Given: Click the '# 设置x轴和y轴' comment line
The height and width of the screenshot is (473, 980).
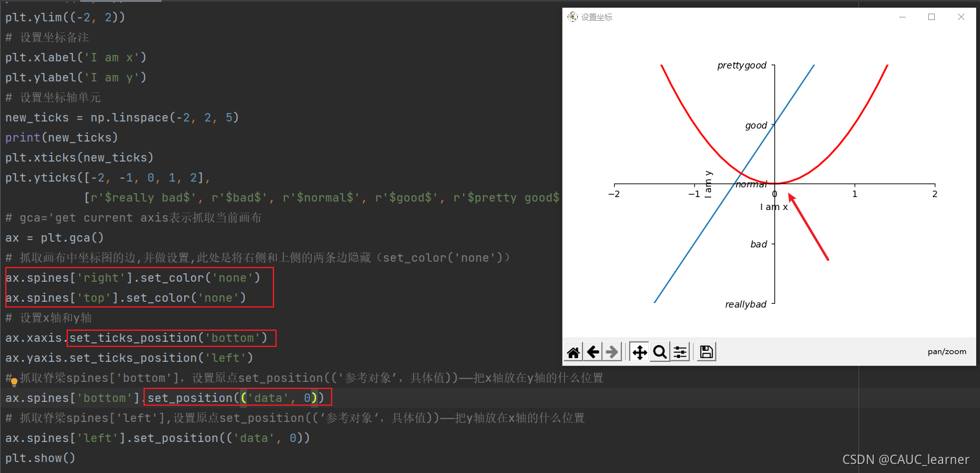Looking at the screenshot, I should coord(48,318).
